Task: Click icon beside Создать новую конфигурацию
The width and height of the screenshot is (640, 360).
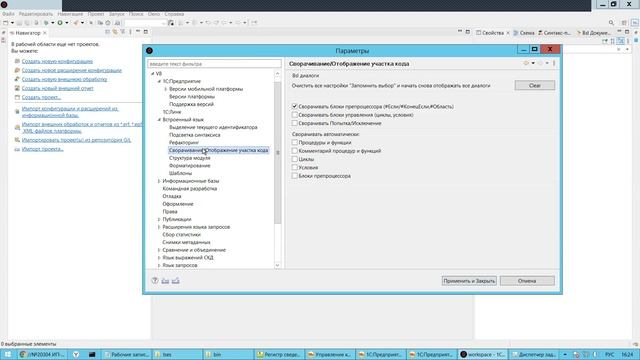Action: point(17,61)
